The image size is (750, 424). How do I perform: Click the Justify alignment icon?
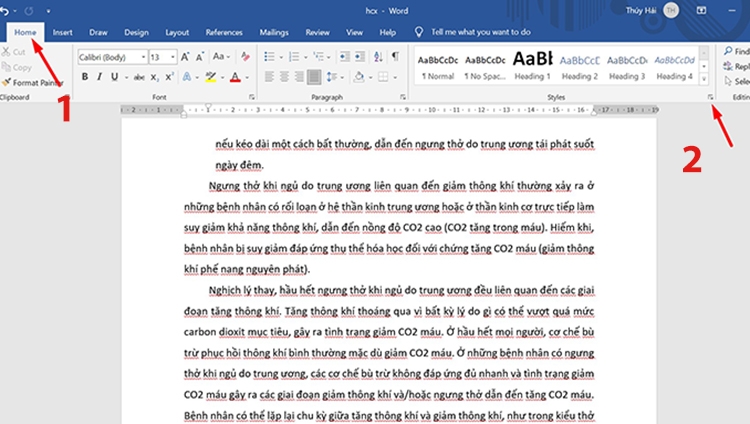click(x=314, y=77)
